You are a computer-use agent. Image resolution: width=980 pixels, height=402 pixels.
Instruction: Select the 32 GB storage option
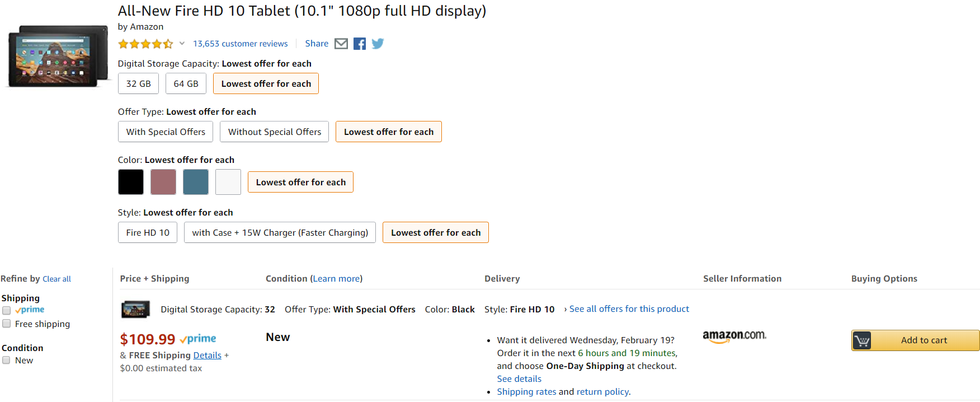click(x=138, y=83)
